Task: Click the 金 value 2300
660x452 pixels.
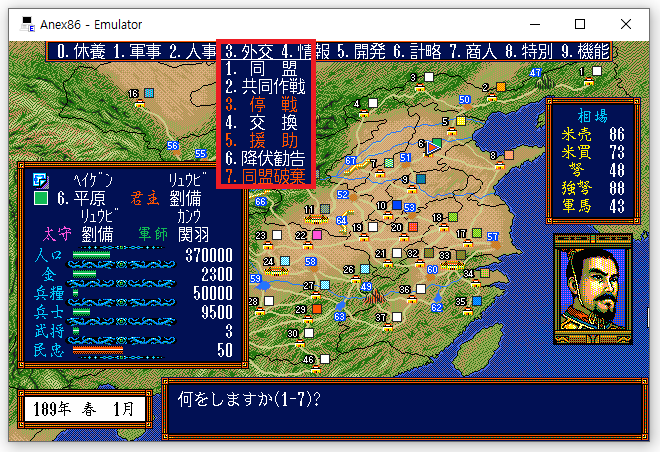Action: tap(217, 274)
